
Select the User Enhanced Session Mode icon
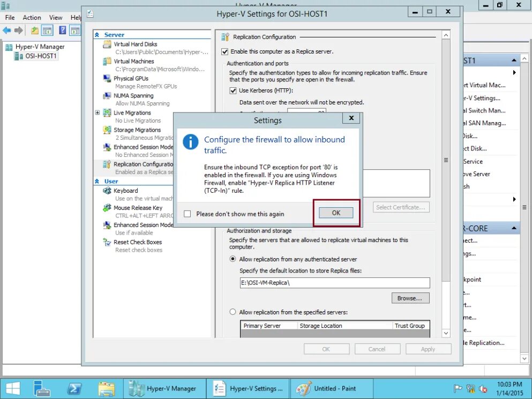[x=107, y=225]
